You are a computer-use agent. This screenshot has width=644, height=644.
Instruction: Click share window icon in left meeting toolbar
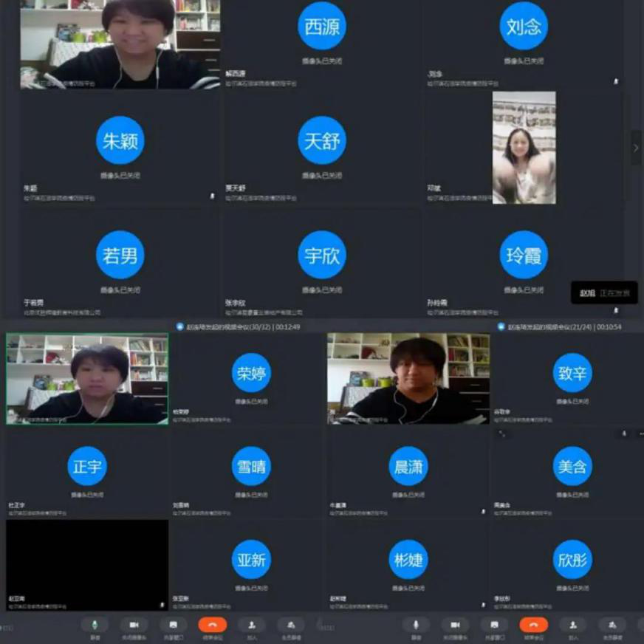173,625
